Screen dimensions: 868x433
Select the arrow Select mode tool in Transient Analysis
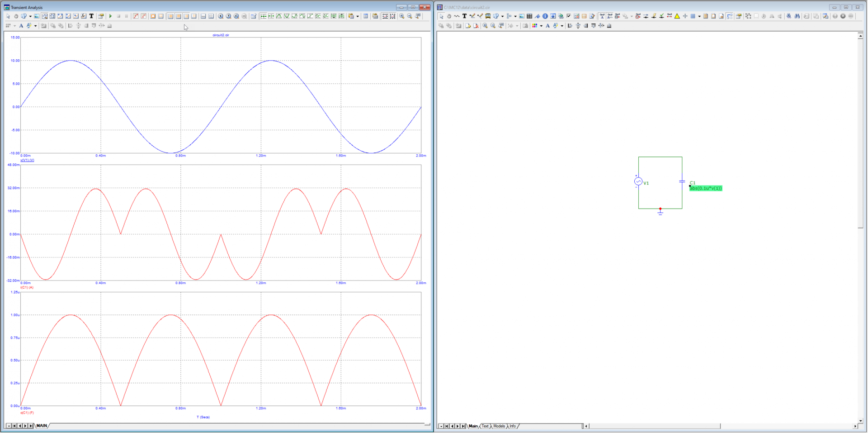(x=8, y=16)
